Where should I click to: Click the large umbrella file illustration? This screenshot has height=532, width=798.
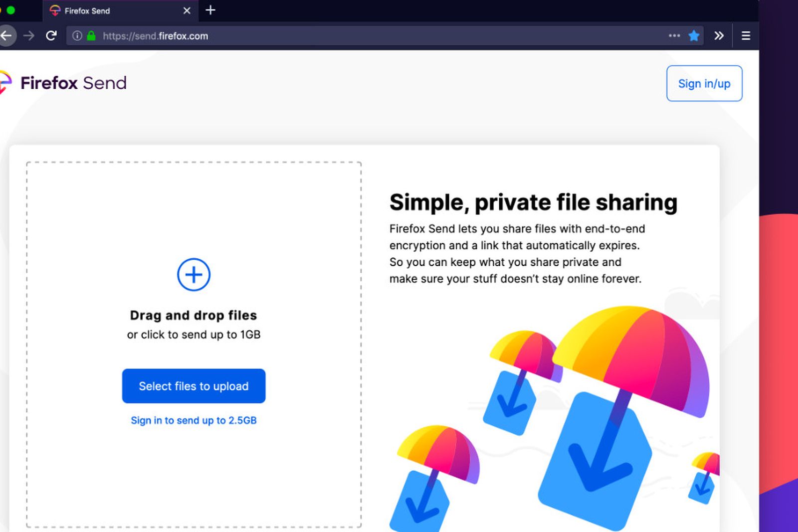[623, 418]
